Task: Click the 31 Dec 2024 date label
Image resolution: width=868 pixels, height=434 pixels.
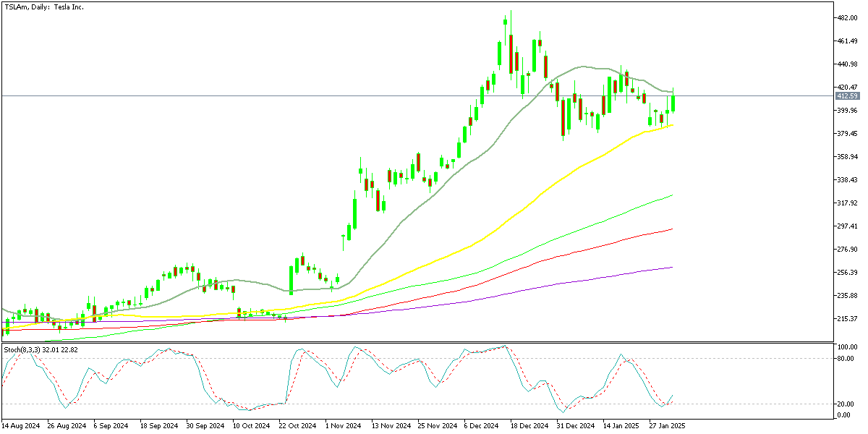Action: coord(576,427)
